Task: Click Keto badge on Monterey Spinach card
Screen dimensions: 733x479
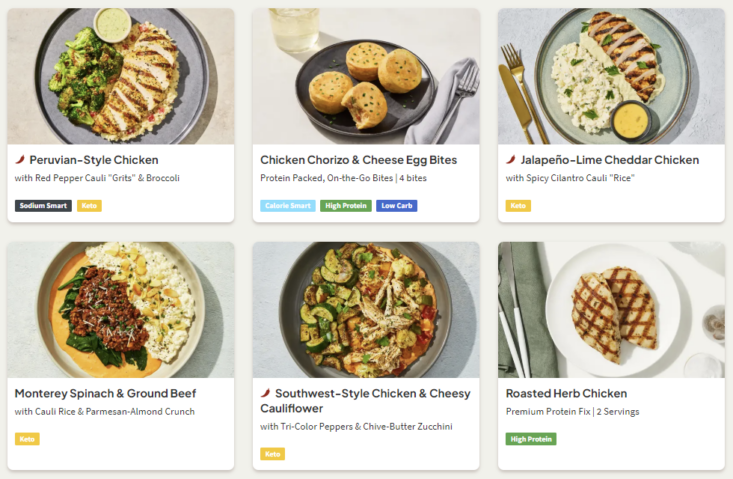Action: [x=27, y=439]
